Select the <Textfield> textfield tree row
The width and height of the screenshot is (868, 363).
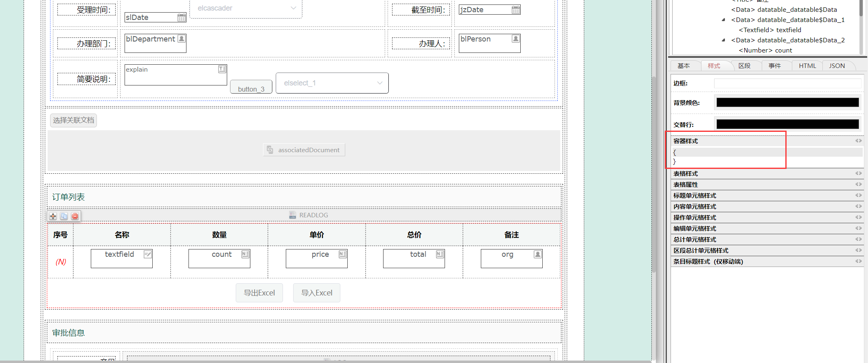tap(770, 30)
